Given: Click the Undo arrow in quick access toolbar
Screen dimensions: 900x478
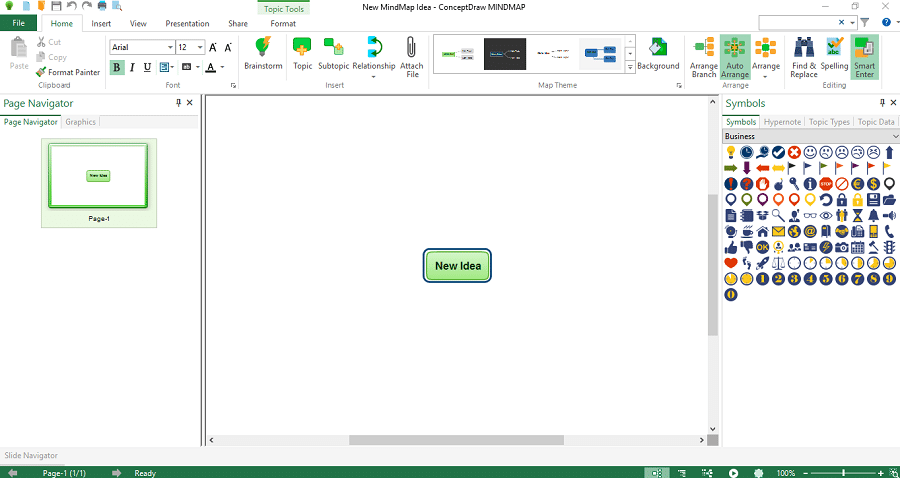Looking at the screenshot, I should tap(71, 6).
